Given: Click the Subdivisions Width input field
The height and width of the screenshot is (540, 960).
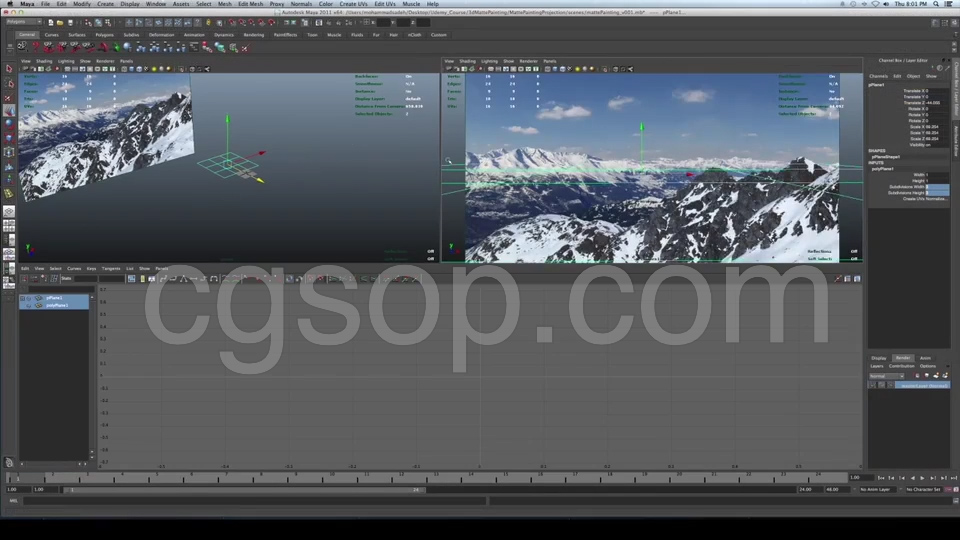Looking at the screenshot, I should [x=937, y=187].
